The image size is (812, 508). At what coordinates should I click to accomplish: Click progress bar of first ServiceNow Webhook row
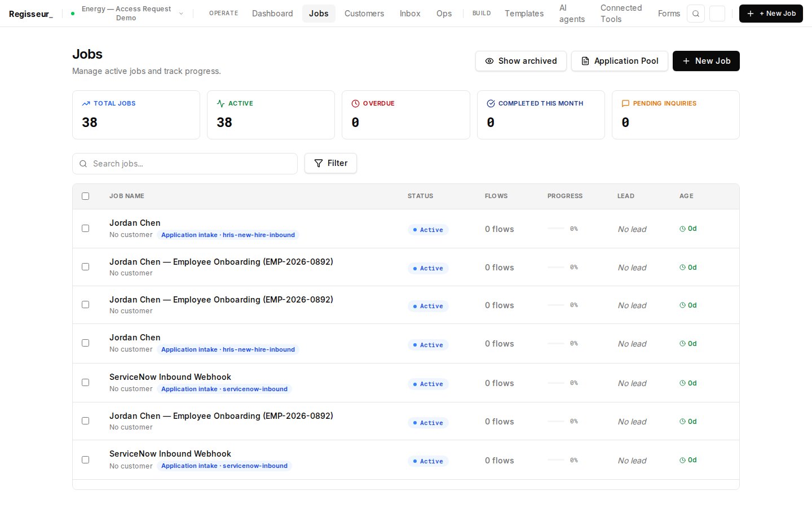556,383
